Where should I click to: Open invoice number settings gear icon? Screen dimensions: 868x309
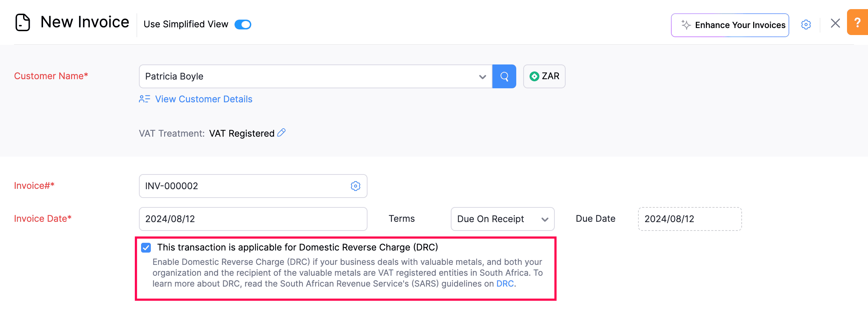pyautogui.click(x=355, y=186)
